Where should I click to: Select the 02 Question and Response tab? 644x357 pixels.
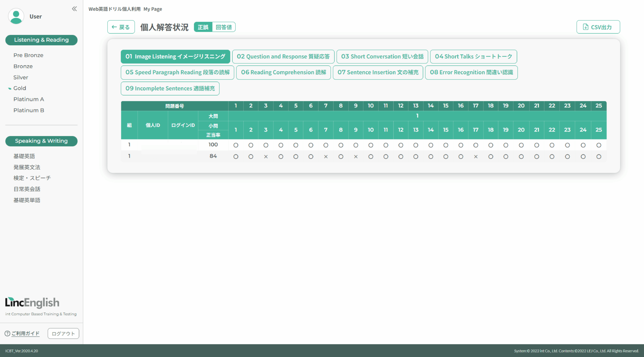click(283, 56)
